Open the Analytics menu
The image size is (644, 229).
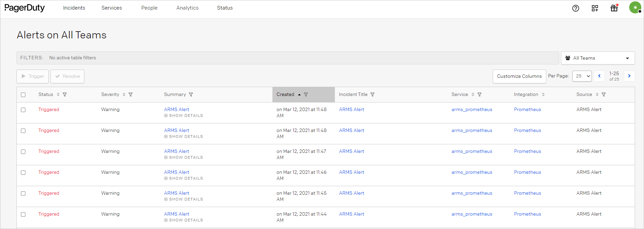click(187, 8)
